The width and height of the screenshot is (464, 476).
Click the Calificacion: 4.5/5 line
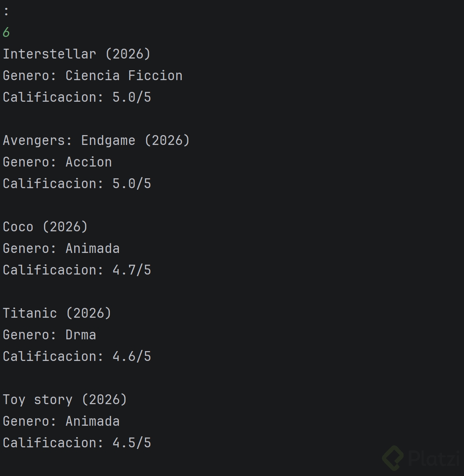(x=77, y=443)
